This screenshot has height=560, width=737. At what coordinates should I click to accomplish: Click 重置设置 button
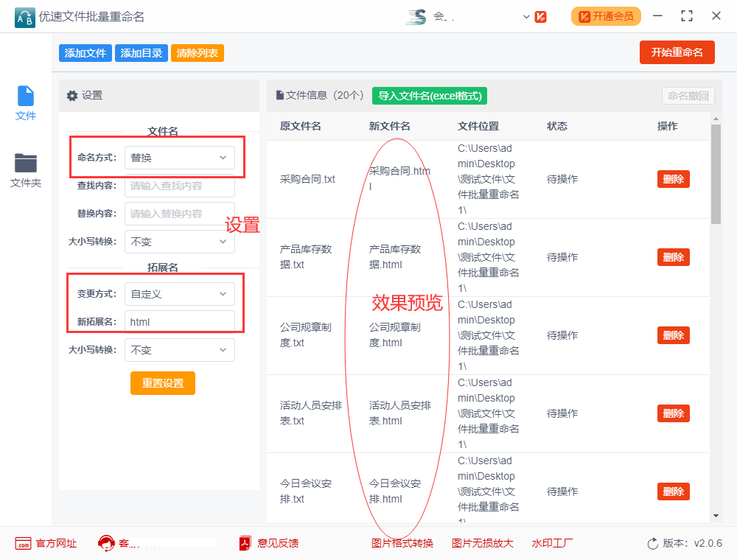click(x=163, y=383)
